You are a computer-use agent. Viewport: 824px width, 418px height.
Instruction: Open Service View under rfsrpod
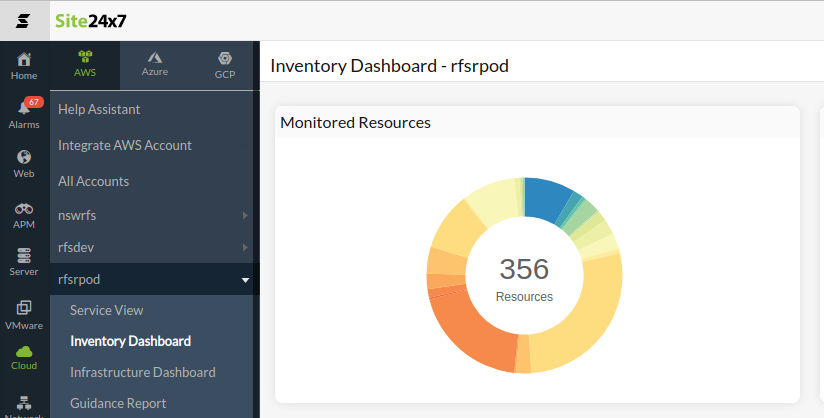[107, 310]
